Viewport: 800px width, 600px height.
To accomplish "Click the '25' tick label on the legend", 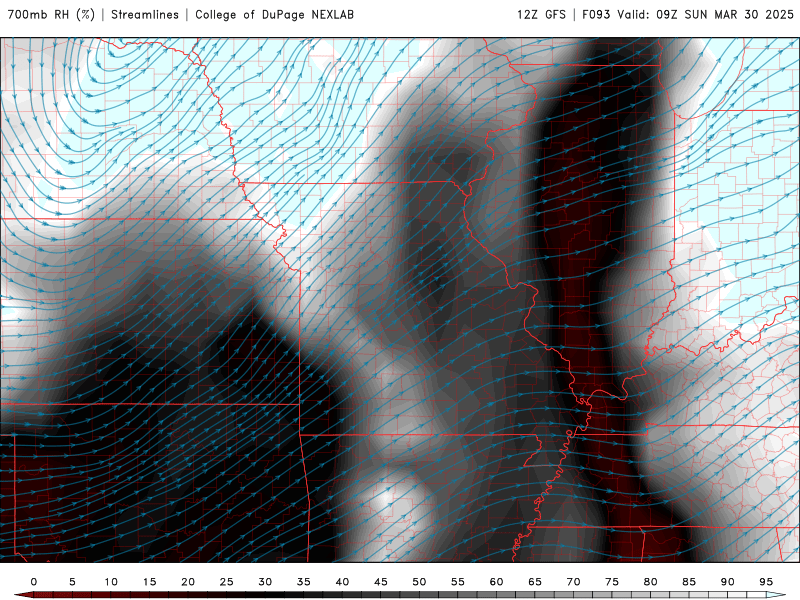I will pos(227,582).
